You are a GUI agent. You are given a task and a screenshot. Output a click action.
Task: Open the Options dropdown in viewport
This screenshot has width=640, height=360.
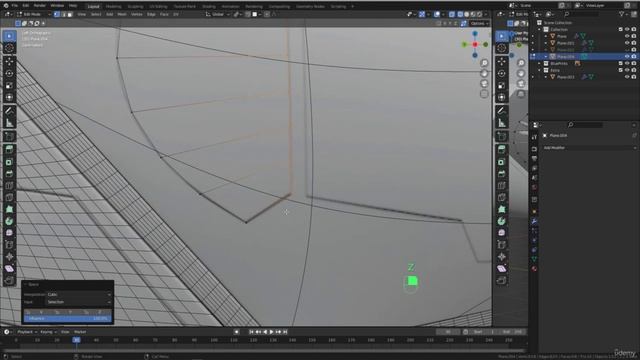click(479, 23)
